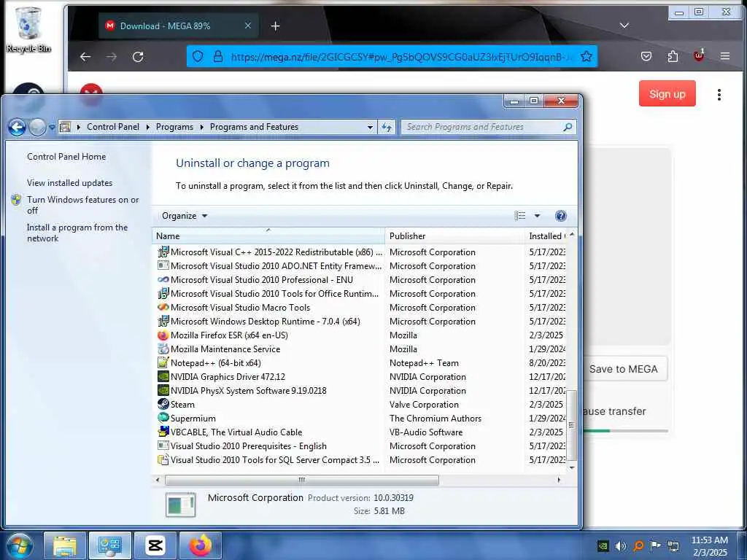Click the volume speaker tray icon

tap(620, 545)
